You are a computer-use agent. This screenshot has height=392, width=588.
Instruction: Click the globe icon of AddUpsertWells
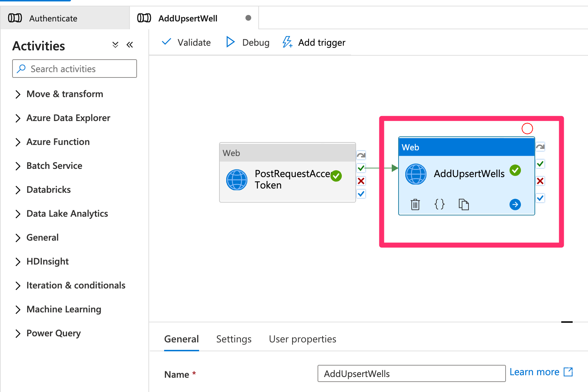[x=416, y=174]
